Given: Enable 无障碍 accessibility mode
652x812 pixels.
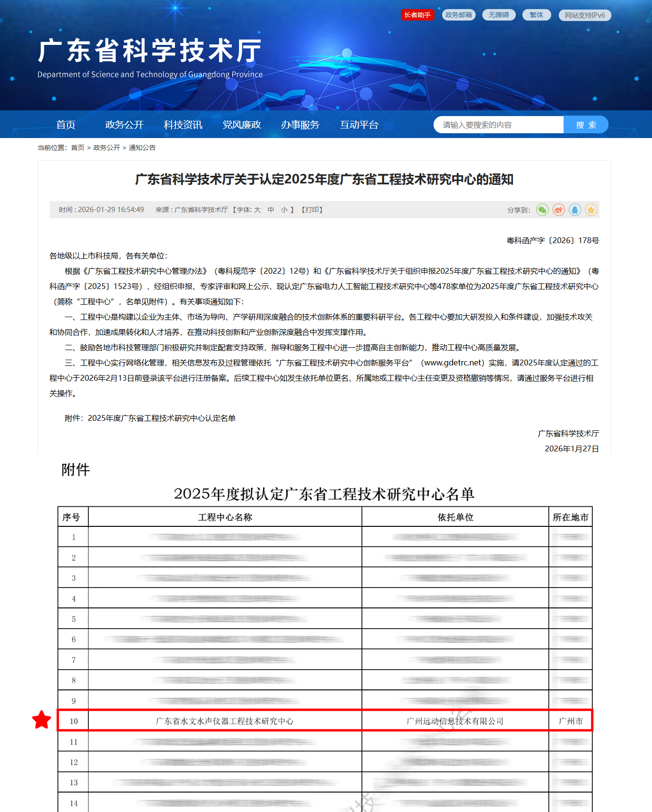Looking at the screenshot, I should point(499,15).
